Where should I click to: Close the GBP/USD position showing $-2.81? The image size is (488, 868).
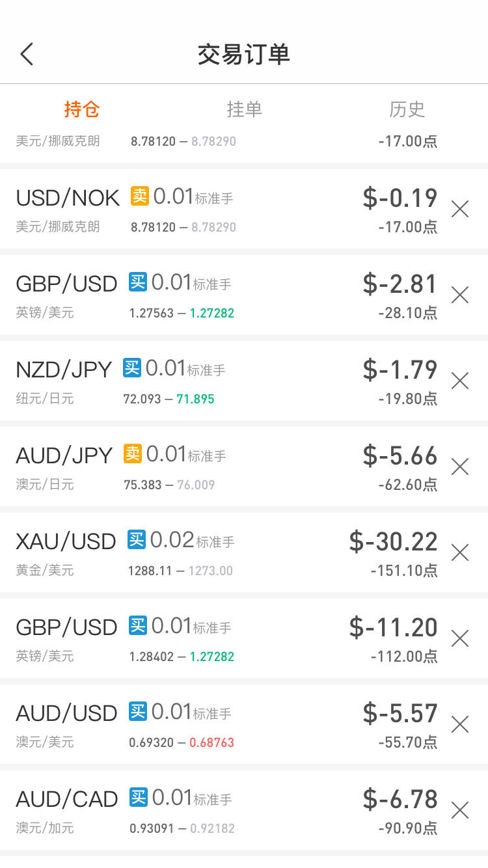pos(460,295)
